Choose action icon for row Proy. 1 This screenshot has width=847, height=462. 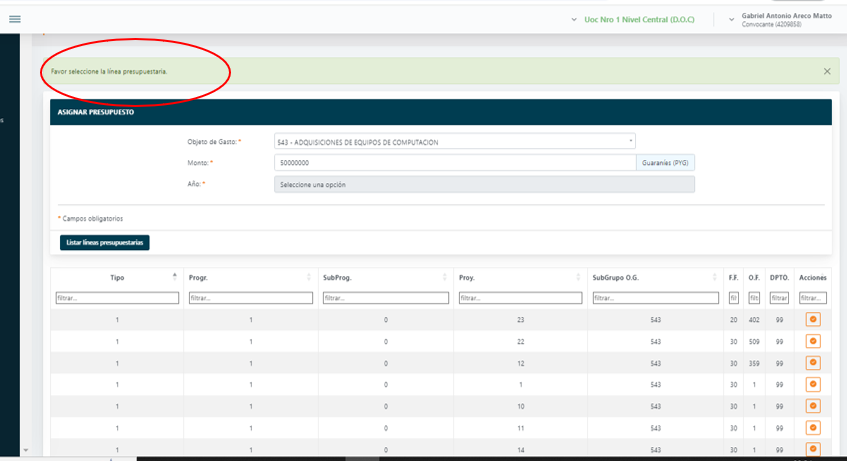pos(813,384)
